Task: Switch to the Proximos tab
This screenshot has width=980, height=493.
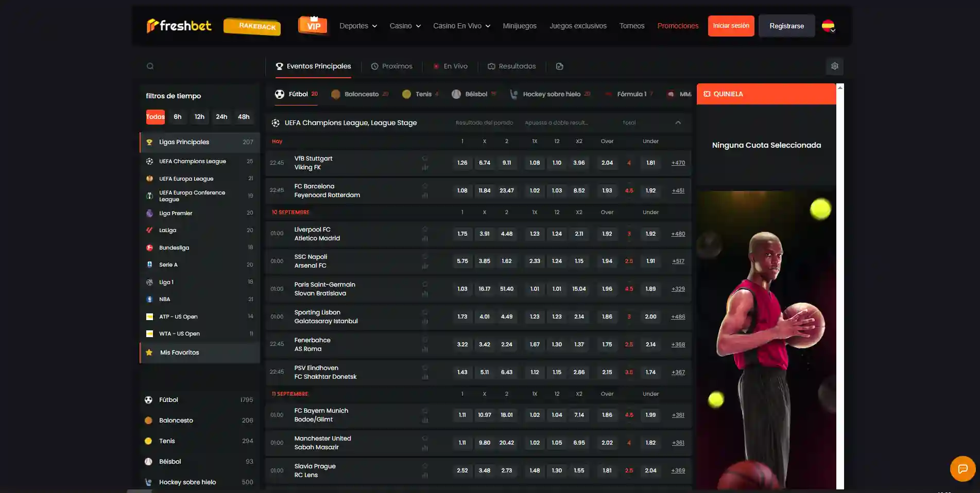Action: [392, 66]
